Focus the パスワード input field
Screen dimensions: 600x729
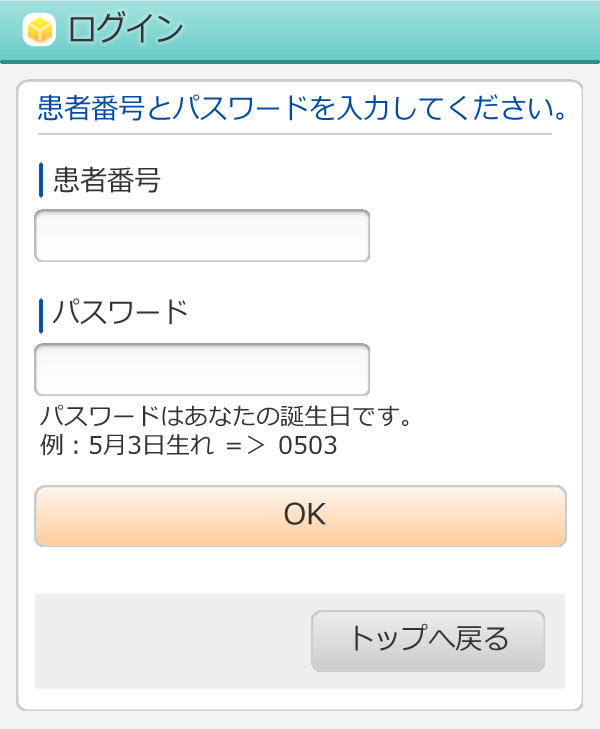click(x=202, y=370)
